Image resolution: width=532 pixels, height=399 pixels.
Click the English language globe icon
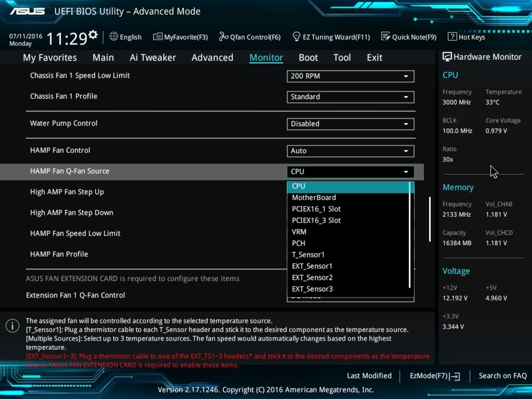(x=113, y=36)
